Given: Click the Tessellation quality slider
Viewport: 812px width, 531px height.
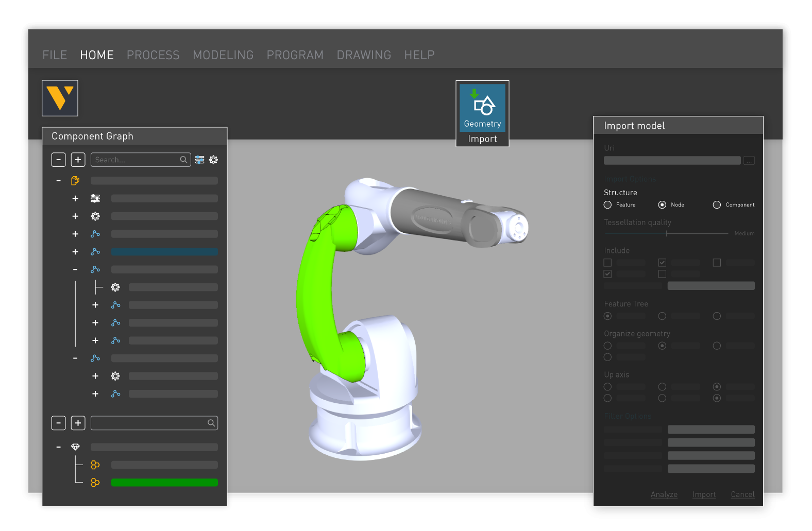Looking at the screenshot, I should pyautogui.click(x=666, y=233).
